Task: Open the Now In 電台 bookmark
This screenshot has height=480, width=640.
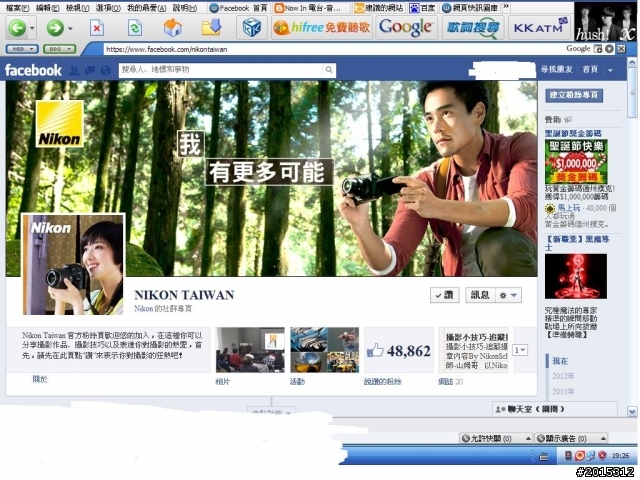Action: (309, 8)
